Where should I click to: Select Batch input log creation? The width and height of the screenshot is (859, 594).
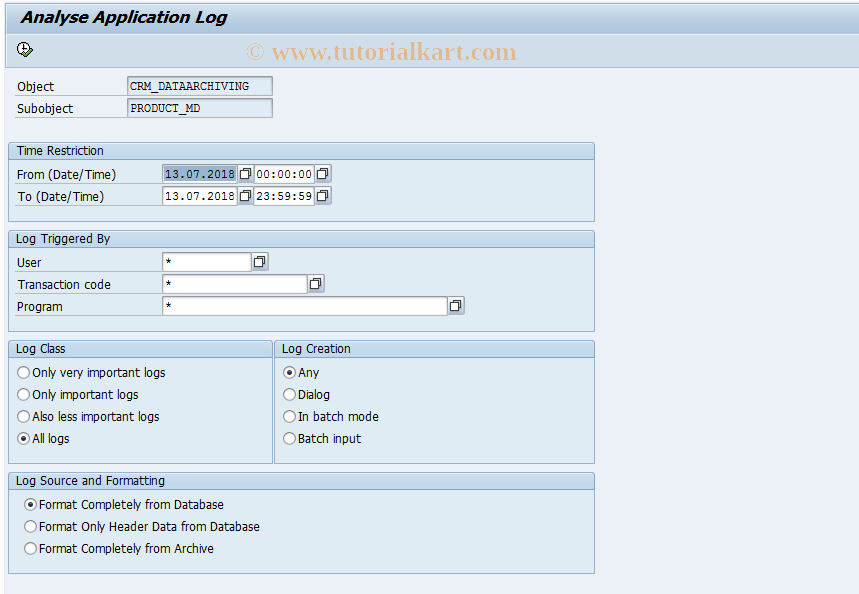click(289, 438)
